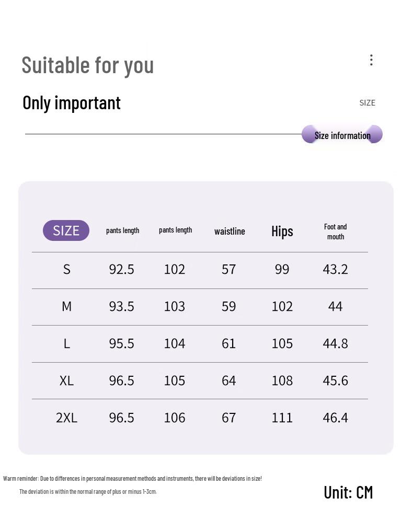Select the 2XL size row label
413x532 pixels.
[x=66, y=418]
